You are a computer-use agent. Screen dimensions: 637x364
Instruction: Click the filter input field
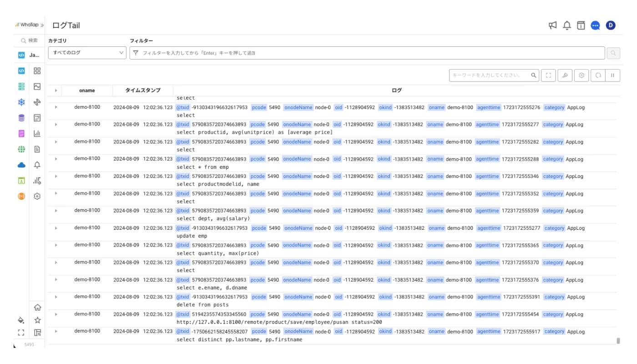(367, 53)
